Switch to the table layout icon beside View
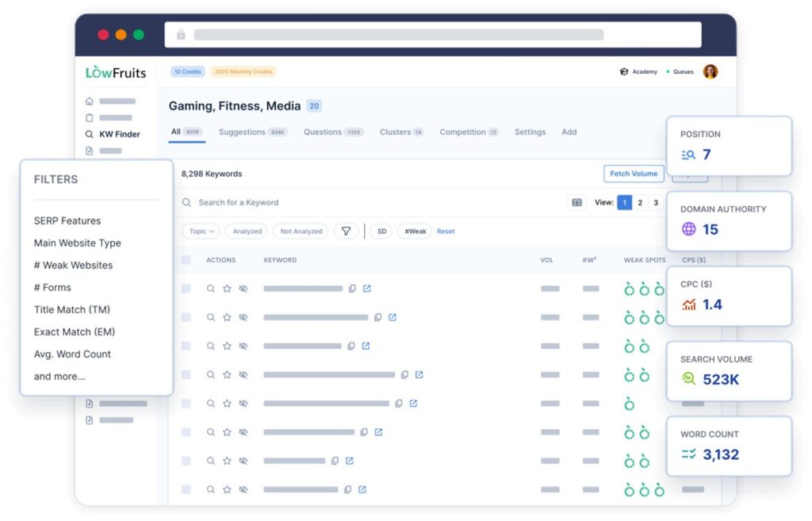This screenshot has width=812, height=521. pyautogui.click(x=577, y=202)
